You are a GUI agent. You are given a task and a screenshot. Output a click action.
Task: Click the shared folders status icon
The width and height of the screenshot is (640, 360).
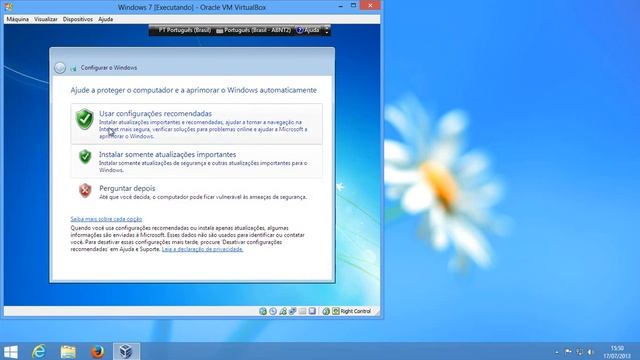[x=302, y=311]
